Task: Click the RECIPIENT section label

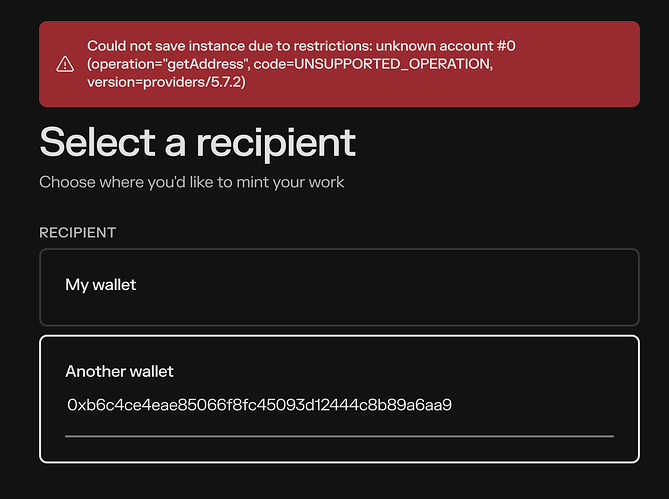Action: [78, 232]
